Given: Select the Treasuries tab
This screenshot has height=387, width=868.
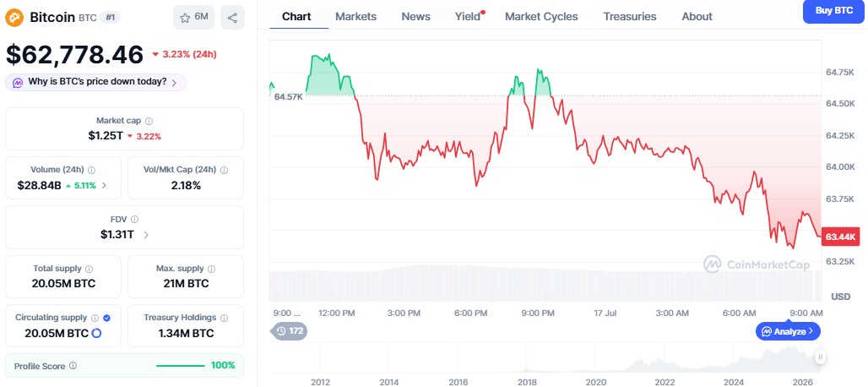Looking at the screenshot, I should click(x=630, y=17).
